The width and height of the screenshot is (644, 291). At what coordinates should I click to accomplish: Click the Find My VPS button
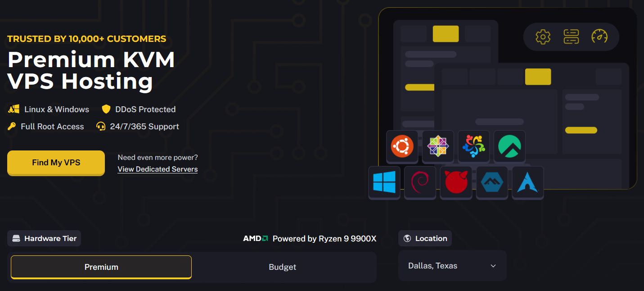pyautogui.click(x=56, y=163)
